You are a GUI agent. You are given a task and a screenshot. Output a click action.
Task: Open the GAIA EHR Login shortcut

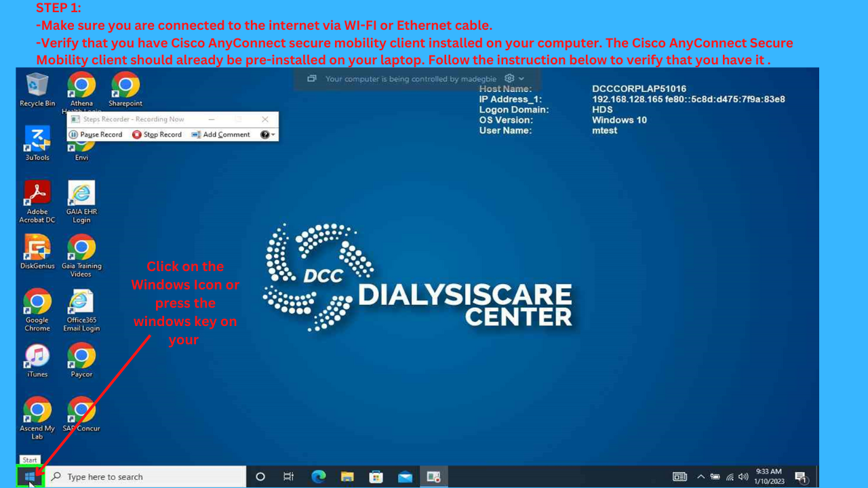click(81, 202)
